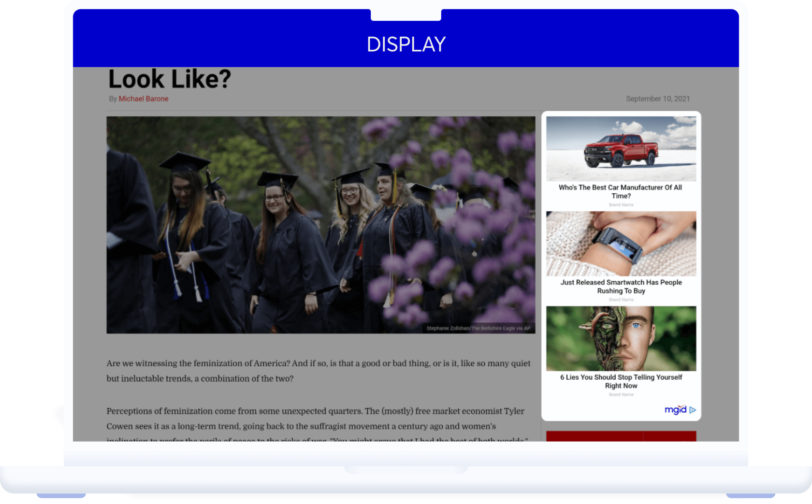Open the half-tree face ad image
Image resolution: width=812 pixels, height=504 pixels.
coord(621,338)
